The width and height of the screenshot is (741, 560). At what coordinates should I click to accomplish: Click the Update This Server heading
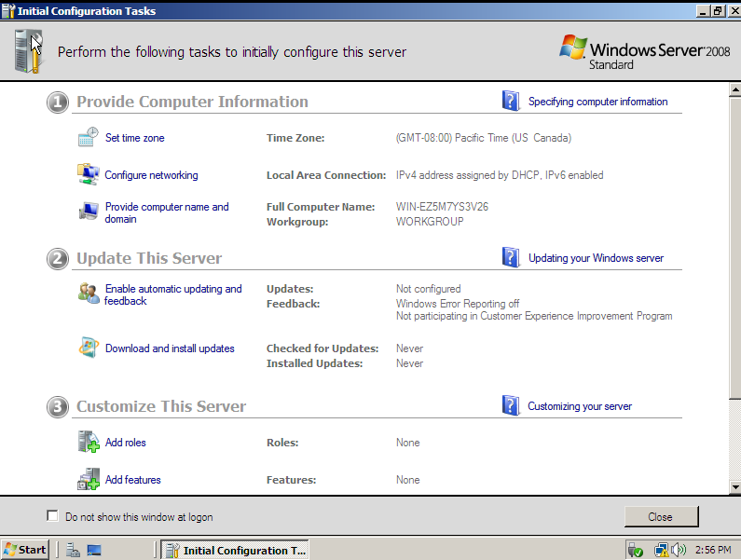[x=149, y=258]
